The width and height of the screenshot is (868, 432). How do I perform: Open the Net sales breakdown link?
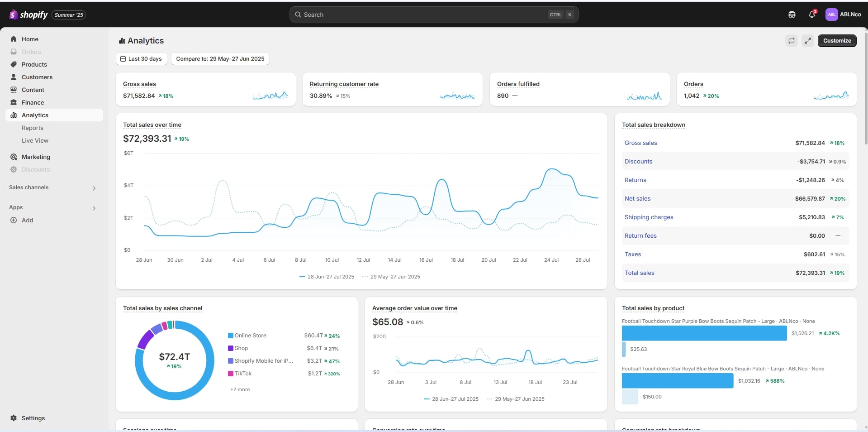coord(637,198)
